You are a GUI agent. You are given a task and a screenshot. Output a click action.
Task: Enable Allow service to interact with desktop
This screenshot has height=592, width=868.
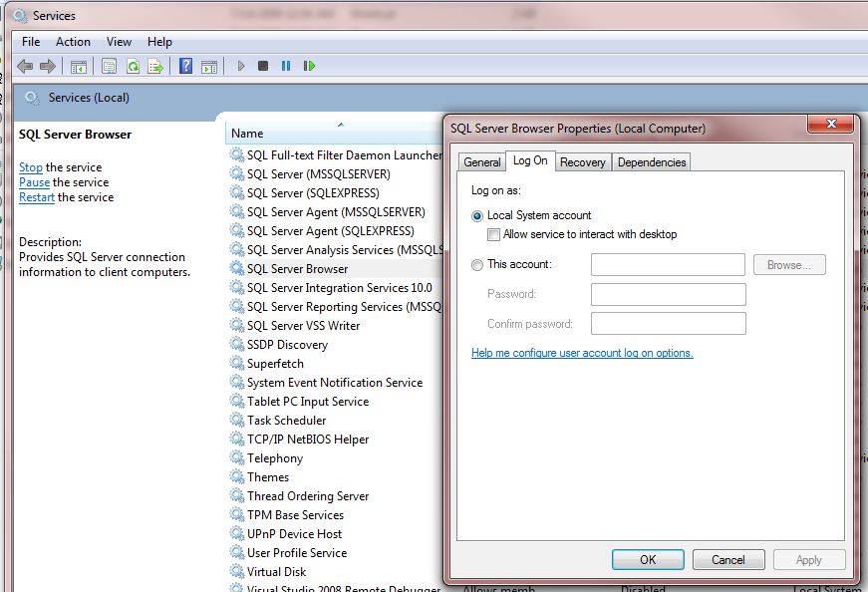click(x=493, y=235)
